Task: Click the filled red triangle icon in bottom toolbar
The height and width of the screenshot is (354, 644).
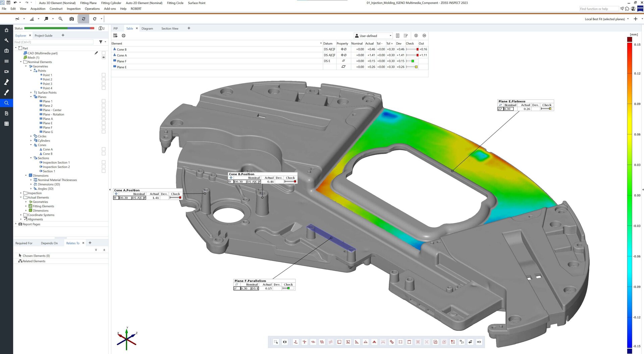Action: tap(374, 342)
